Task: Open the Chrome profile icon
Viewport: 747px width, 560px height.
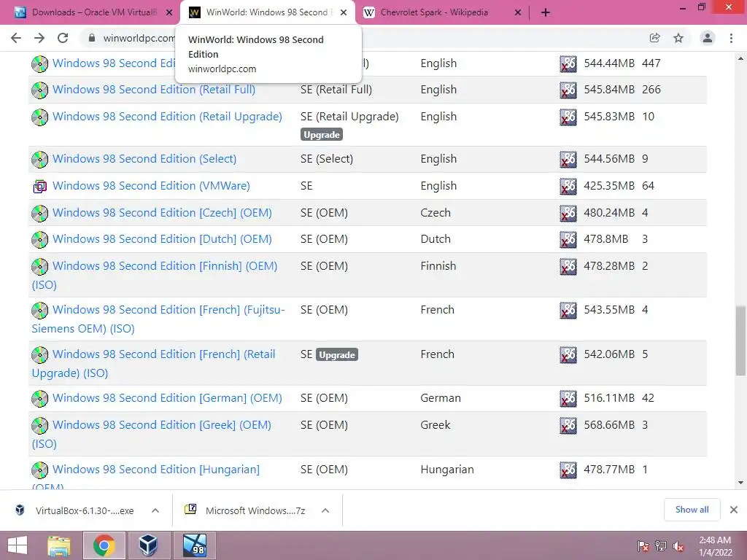Action: [708, 38]
